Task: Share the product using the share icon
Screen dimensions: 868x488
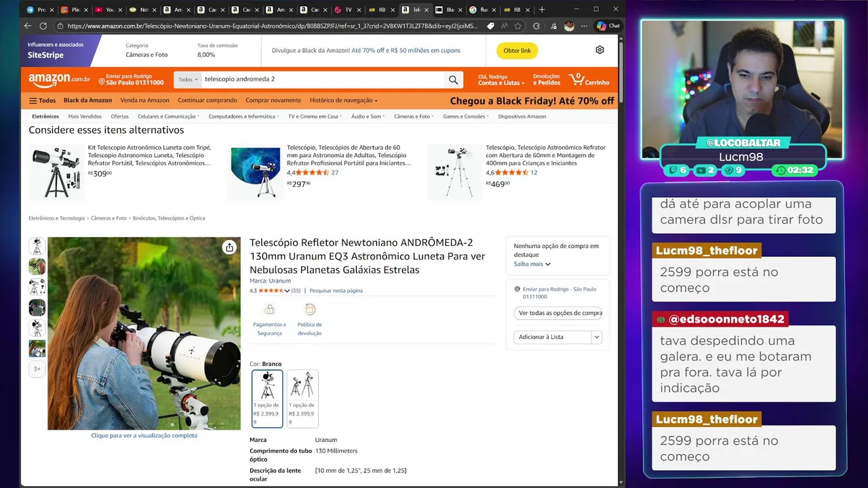Action: click(x=229, y=247)
